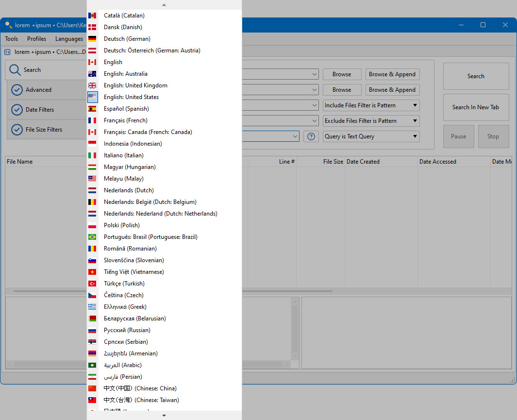Open the Query is Text Query dropdown
Screen dimensions: 517x420
tap(371, 136)
